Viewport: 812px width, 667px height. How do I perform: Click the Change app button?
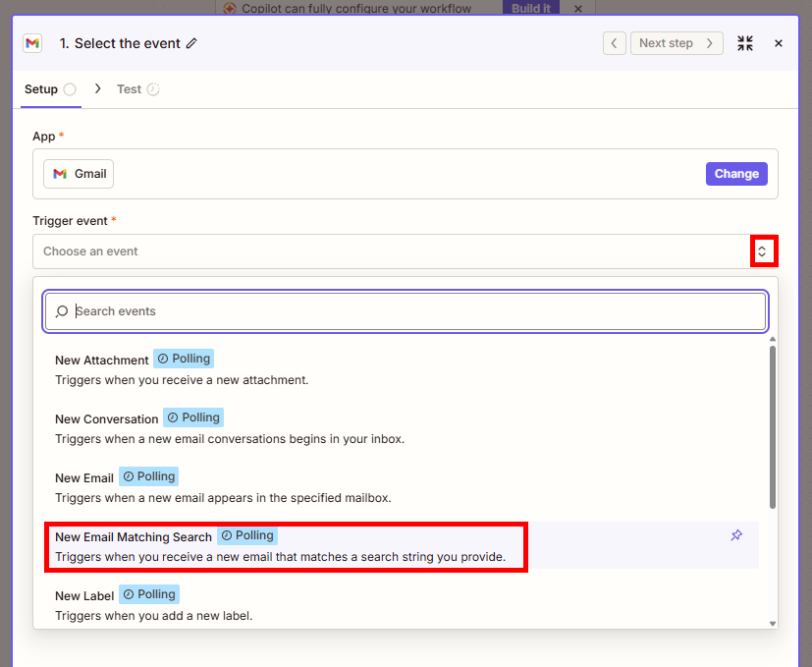(x=736, y=174)
